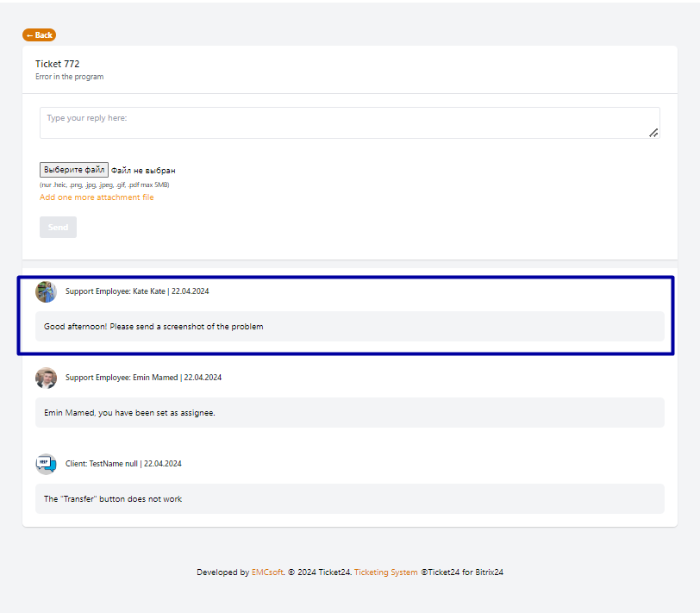The height and width of the screenshot is (613, 700).
Task: Click the Error in the program subtitle
Action: click(x=69, y=78)
